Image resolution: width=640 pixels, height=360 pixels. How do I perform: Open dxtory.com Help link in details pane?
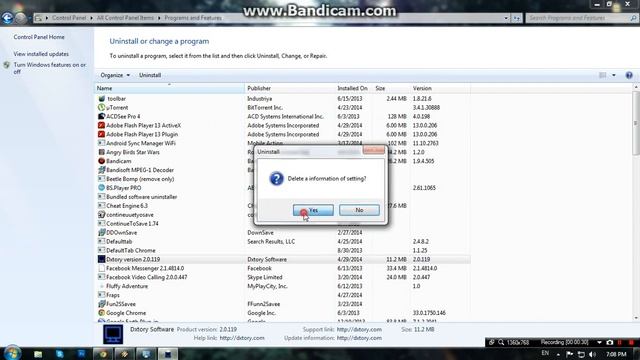[242, 338]
